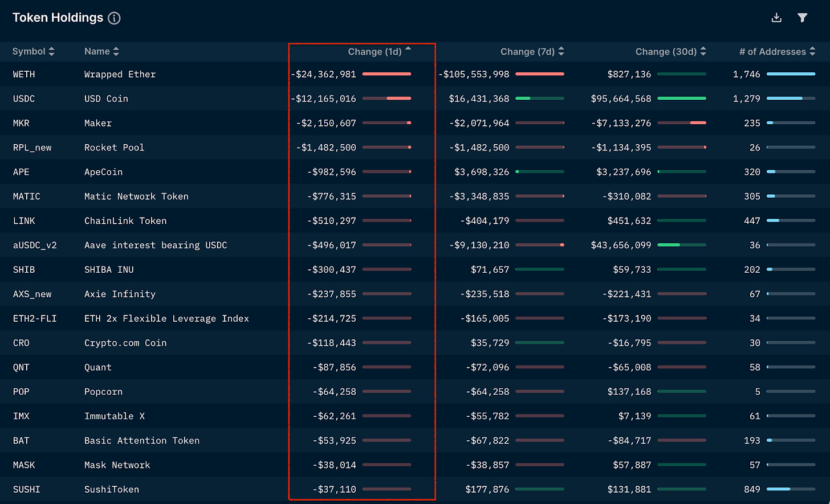Click the Axie Infinity name
Image resolution: width=830 pixels, height=504 pixels.
click(x=120, y=294)
